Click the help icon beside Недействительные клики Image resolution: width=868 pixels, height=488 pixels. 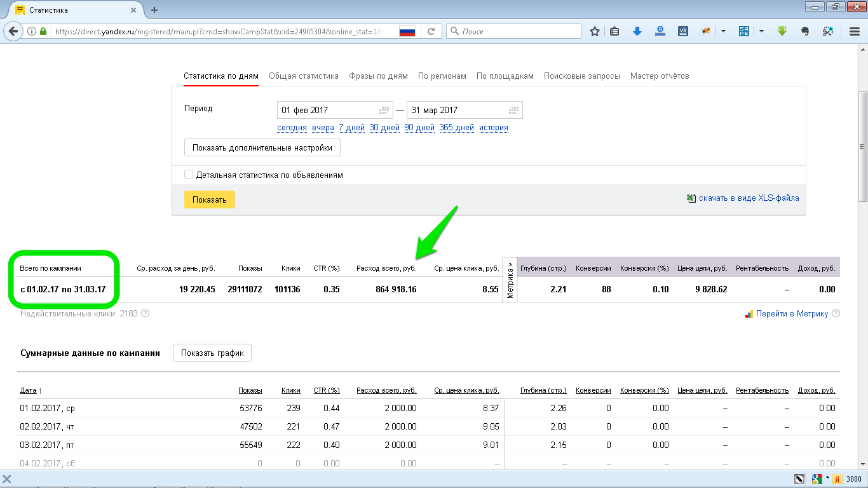coord(146,313)
